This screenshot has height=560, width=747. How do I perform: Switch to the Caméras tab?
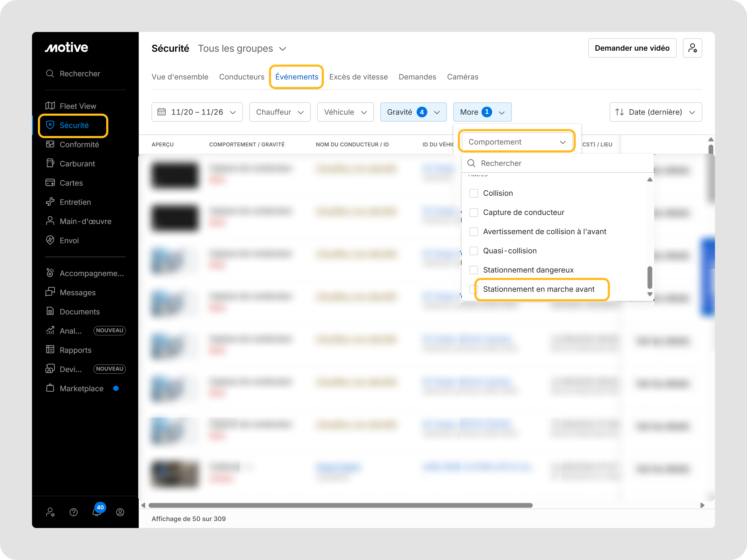462,77
